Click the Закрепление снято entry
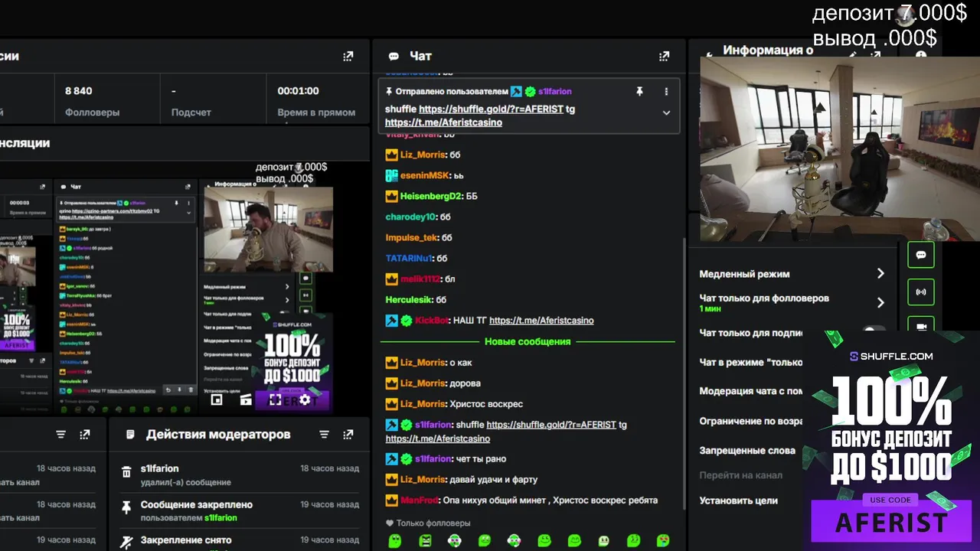The image size is (980, 551). (x=239, y=540)
